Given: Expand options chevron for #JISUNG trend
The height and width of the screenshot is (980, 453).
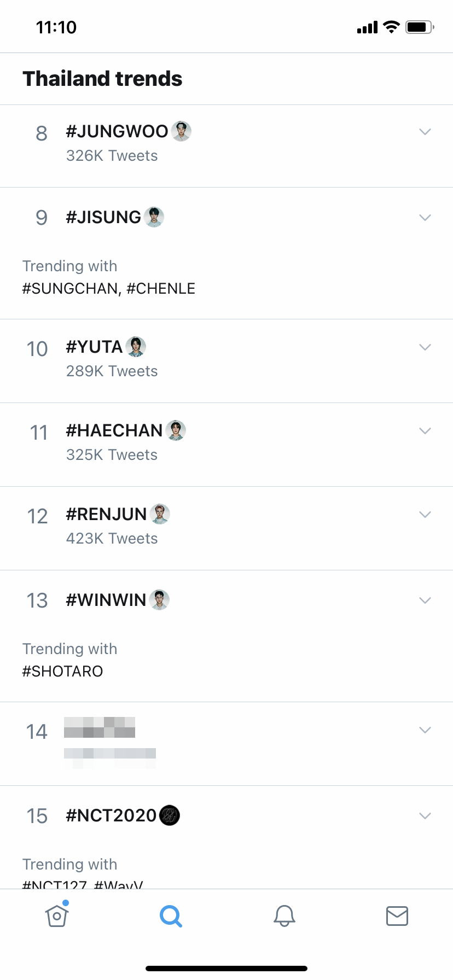Looking at the screenshot, I should (x=425, y=218).
